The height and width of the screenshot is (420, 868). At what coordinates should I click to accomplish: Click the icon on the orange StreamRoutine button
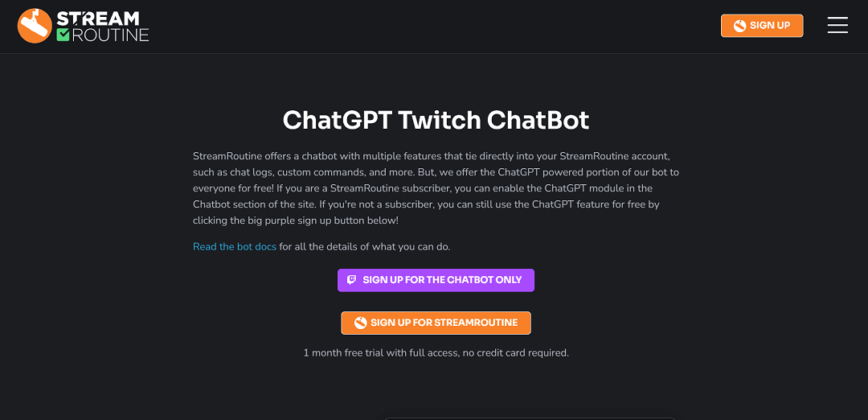click(x=361, y=323)
